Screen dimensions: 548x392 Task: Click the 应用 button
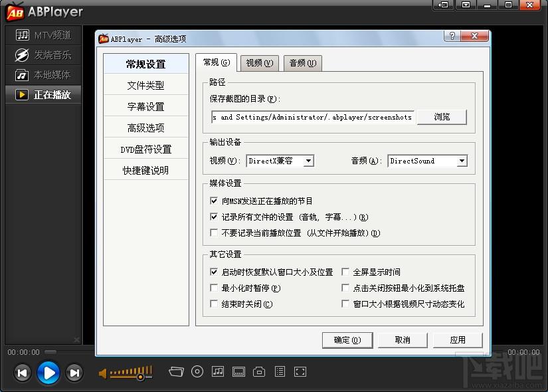(x=458, y=340)
